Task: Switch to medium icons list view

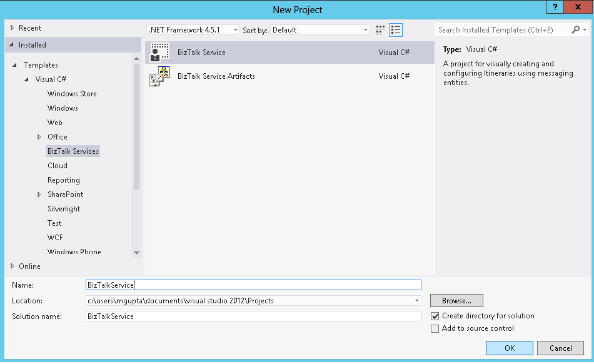Action: 396,30
